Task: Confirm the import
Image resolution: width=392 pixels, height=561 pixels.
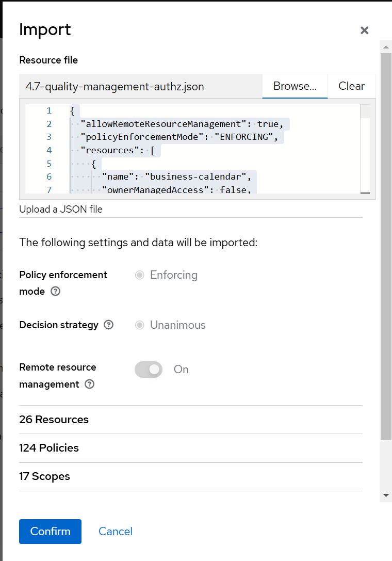Action: (50, 532)
